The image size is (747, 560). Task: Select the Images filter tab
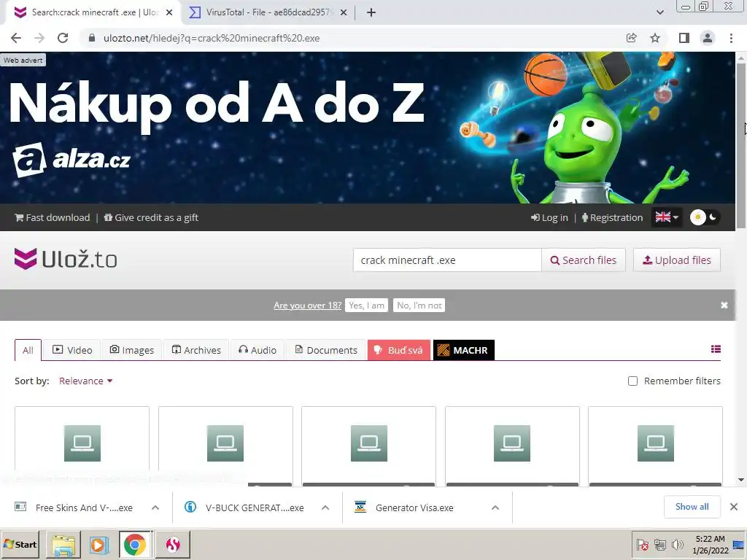point(132,350)
